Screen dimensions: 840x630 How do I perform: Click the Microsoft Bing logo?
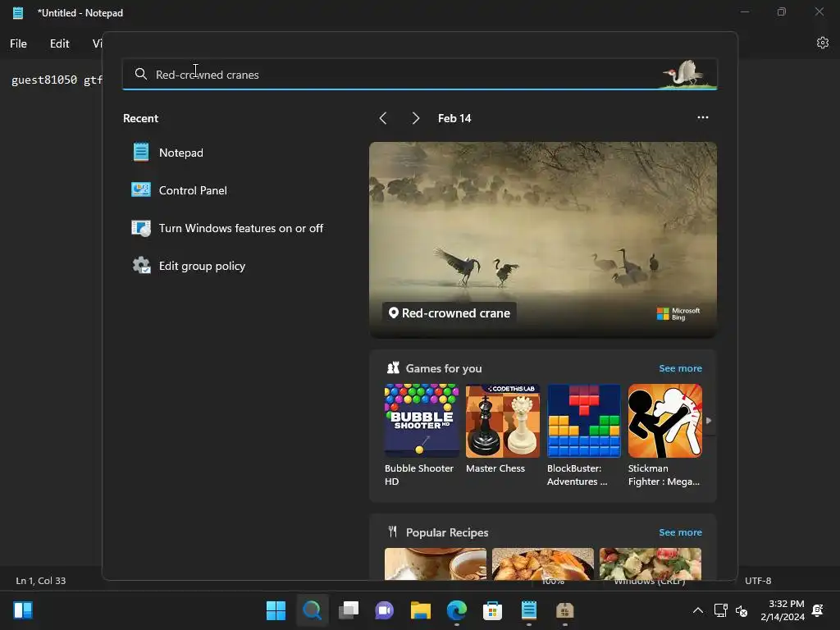678,314
